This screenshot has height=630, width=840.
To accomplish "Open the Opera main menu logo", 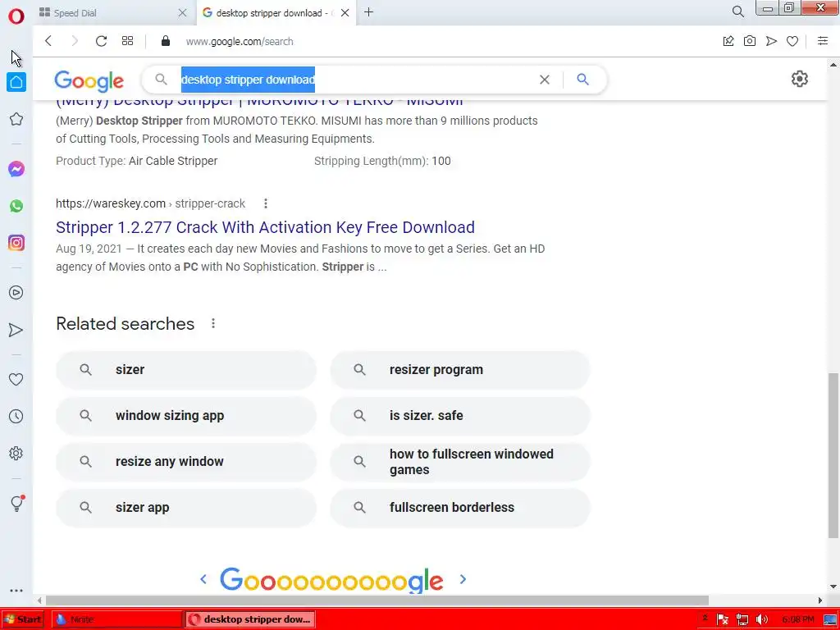I will click(16, 16).
